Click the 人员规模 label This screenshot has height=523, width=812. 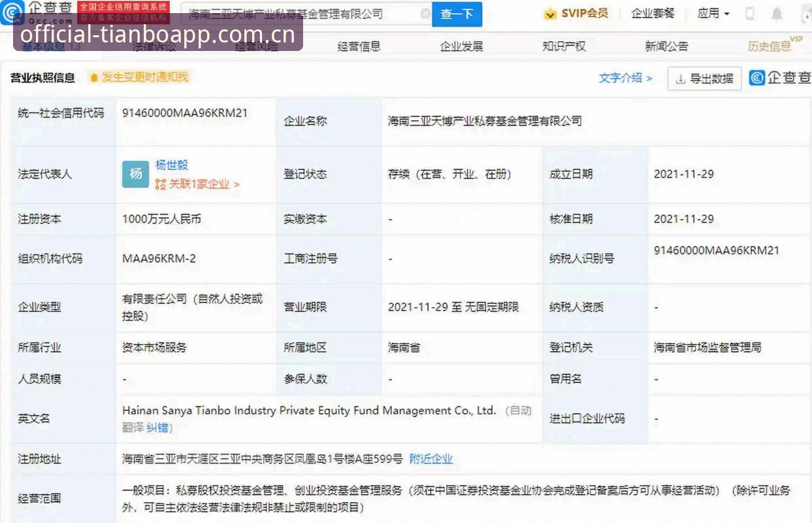tap(39, 379)
